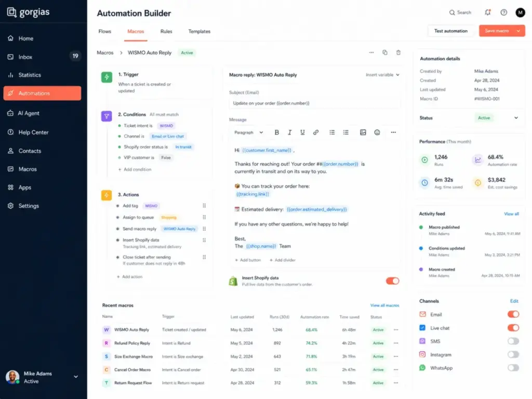Open the Templates tab
Image resolution: width=532 pixels, height=399 pixels.
pos(199,31)
